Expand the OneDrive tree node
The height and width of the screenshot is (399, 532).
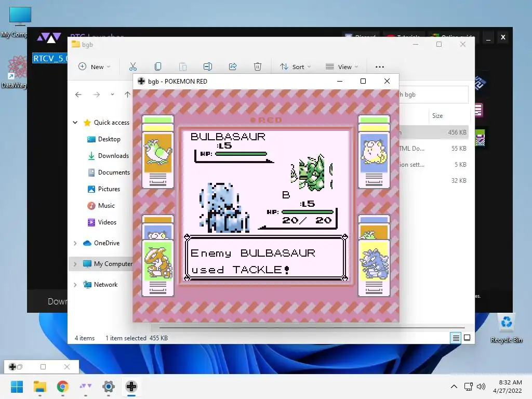[x=75, y=243]
